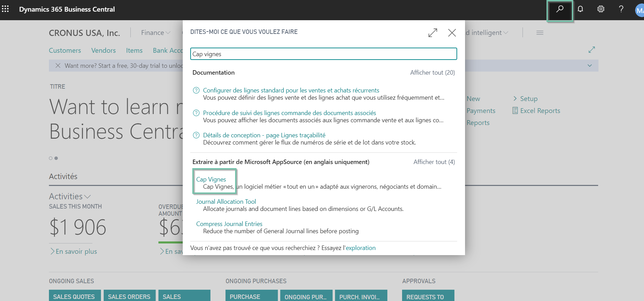The height and width of the screenshot is (301, 644).
Task: Open Excel Reports
Action: (540, 111)
